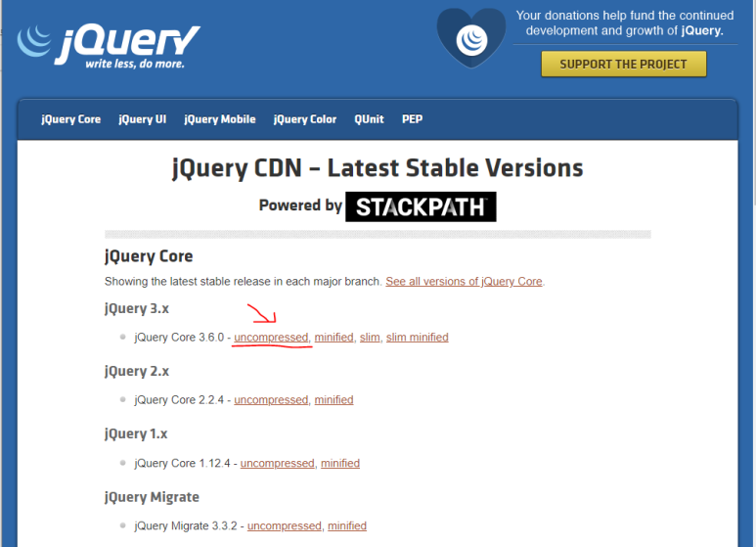Open the jQuery UI nav tab
The height and width of the screenshot is (547, 756).
pos(142,119)
